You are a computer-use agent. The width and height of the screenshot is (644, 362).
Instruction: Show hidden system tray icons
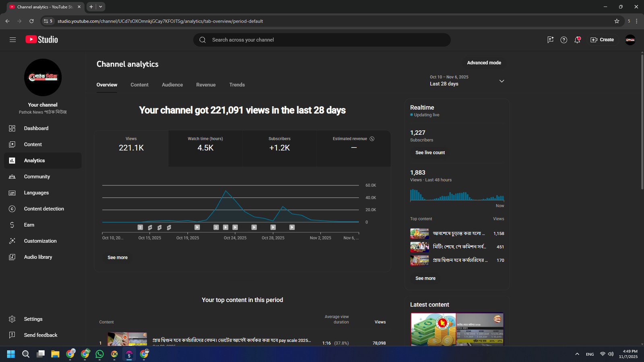(x=577, y=354)
